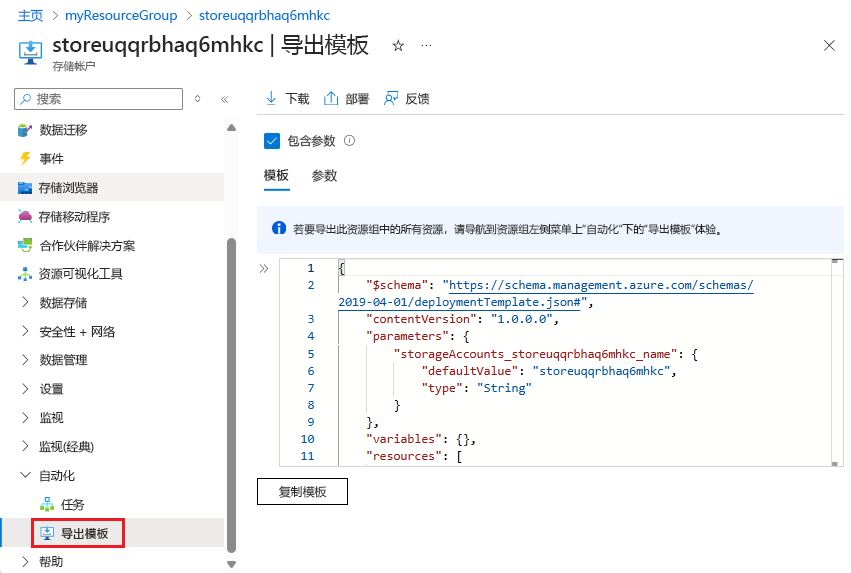
Task: Click the info icon next to 包含参数
Action: click(350, 141)
